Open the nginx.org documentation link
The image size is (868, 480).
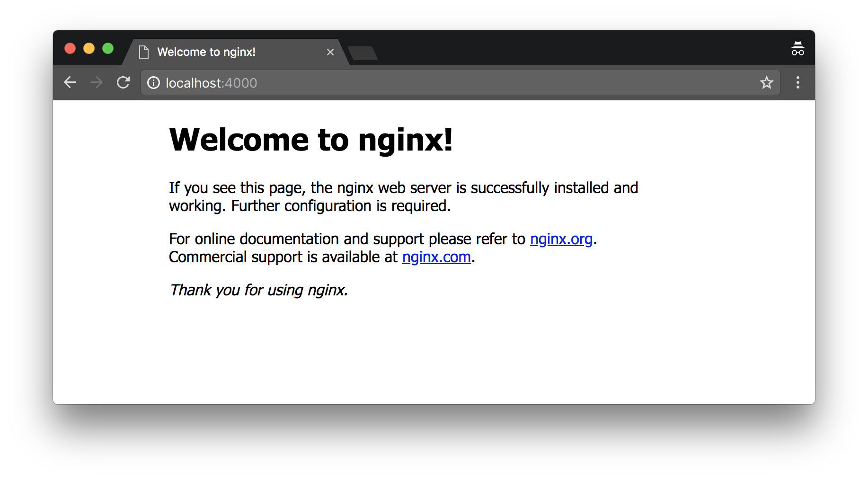pyautogui.click(x=561, y=239)
